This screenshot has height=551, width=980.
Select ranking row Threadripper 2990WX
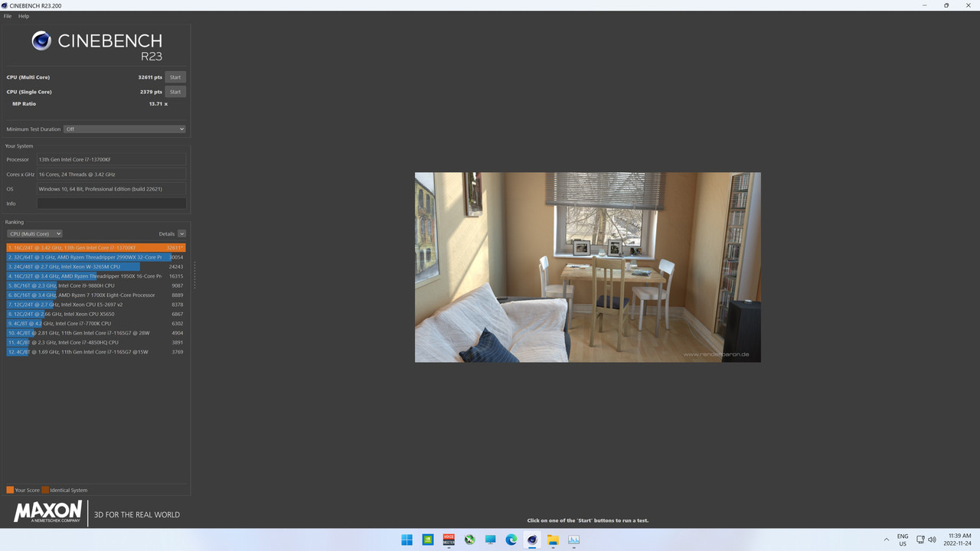96,257
